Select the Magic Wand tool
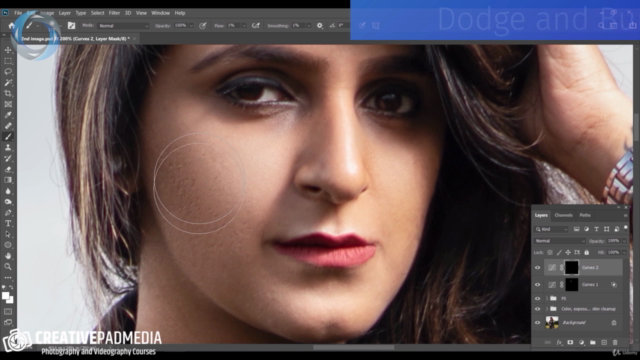This screenshot has height=360, width=640. [8, 82]
